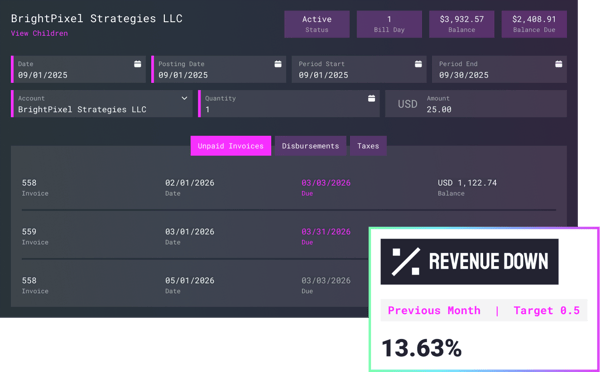
Task: Click the balance USD 1,122.74
Action: (x=467, y=183)
